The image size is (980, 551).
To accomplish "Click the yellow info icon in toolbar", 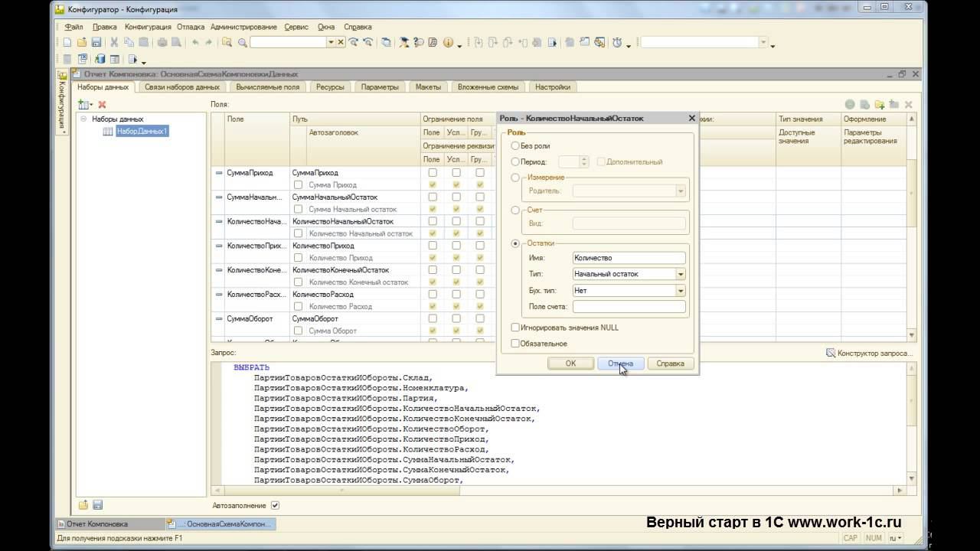I will coord(448,43).
